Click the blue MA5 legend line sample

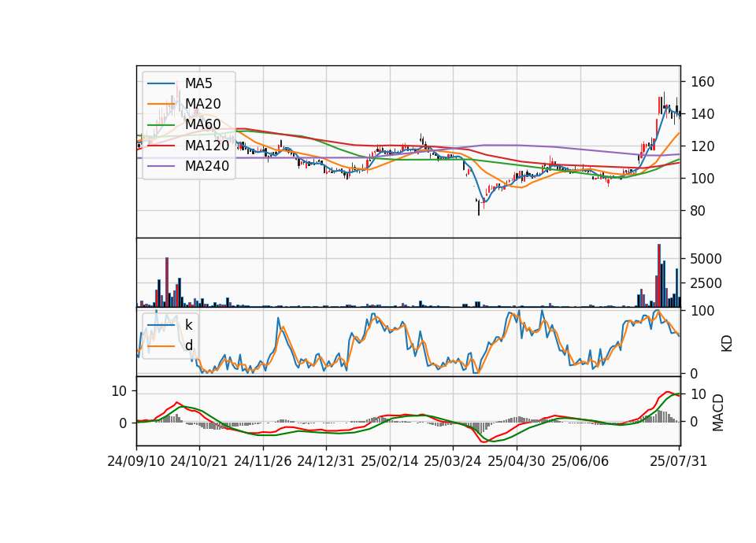pyautogui.click(x=161, y=83)
